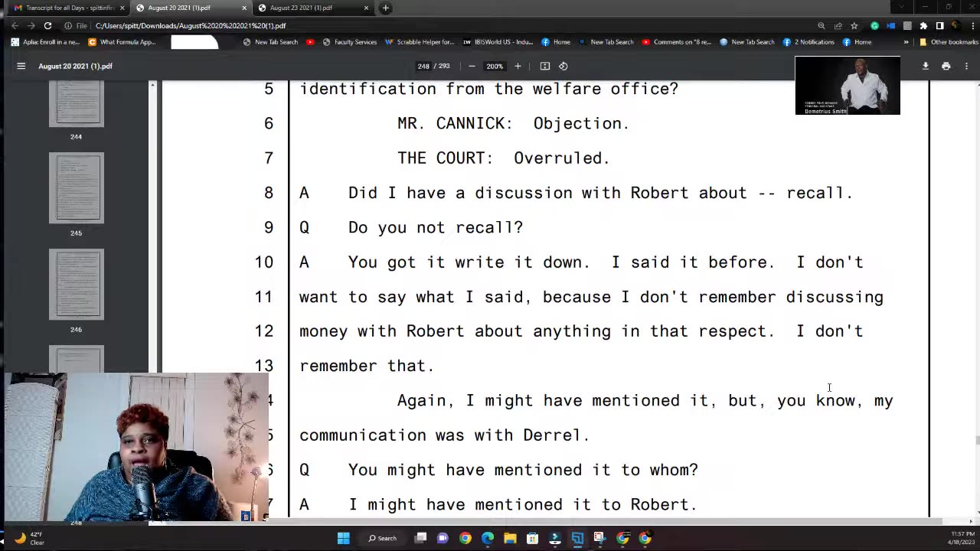980x551 pixels.
Task: Zoom out the PDF with minus button
Action: click(472, 66)
